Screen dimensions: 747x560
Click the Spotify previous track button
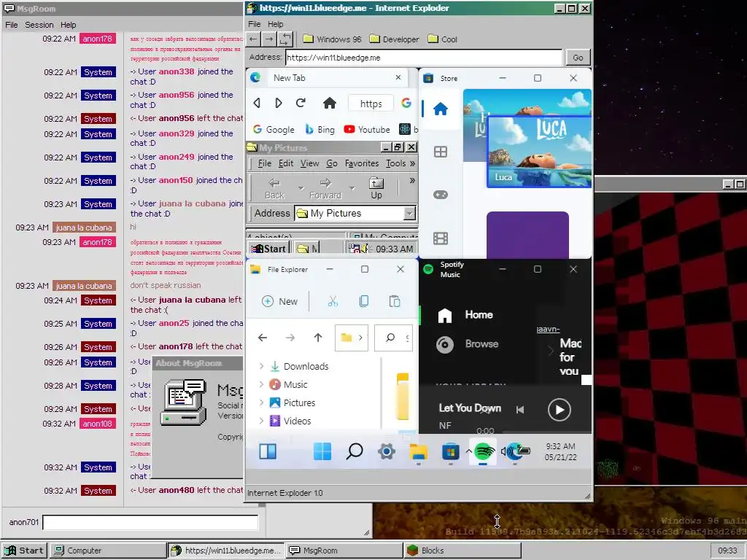[x=520, y=410]
